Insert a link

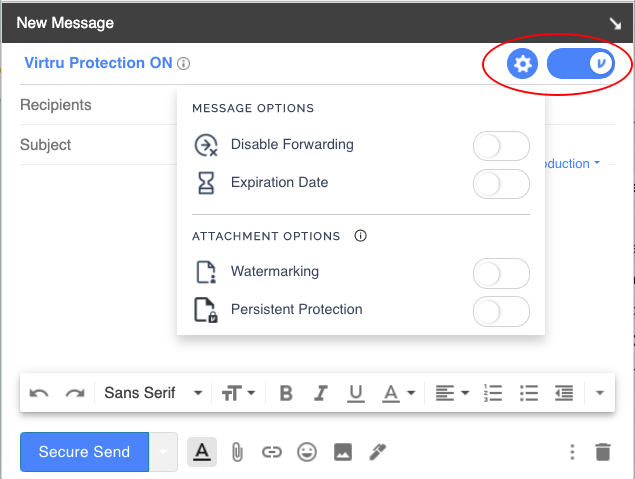pyautogui.click(x=271, y=452)
